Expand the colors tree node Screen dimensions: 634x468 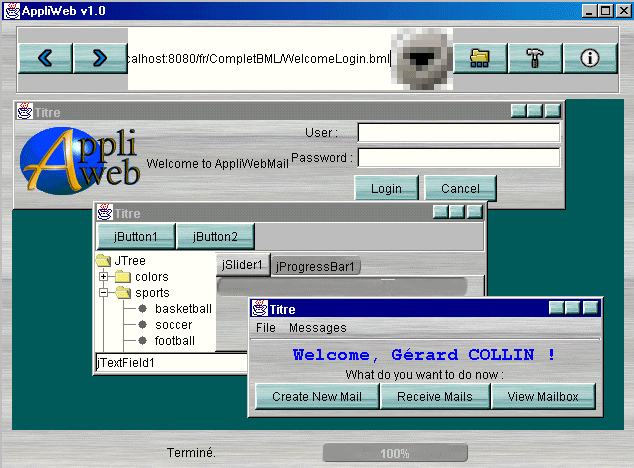[x=104, y=277]
